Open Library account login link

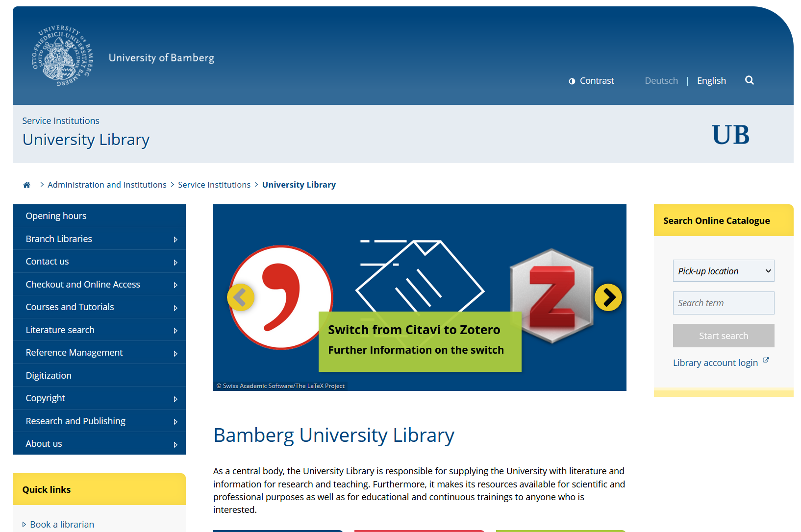[x=715, y=363]
